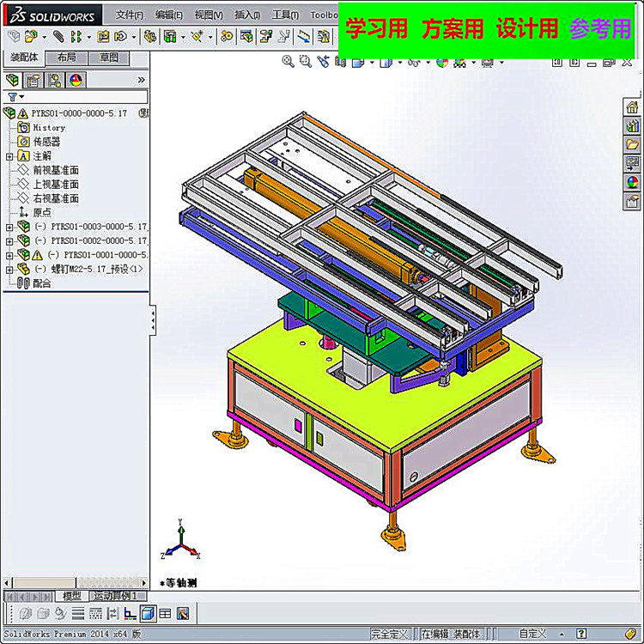Expand the 螺钉M22-5.17 component node
Screen dimensions: 644x644
9,270
